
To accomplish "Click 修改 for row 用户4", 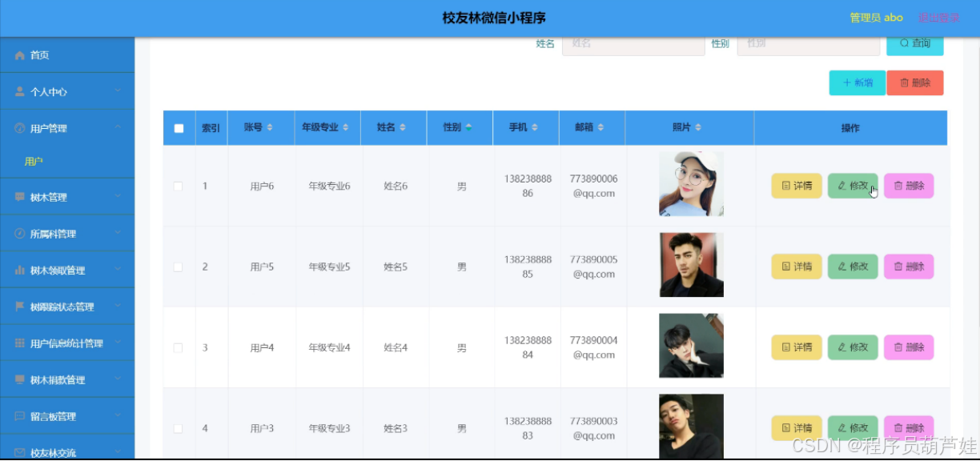I will coord(853,347).
